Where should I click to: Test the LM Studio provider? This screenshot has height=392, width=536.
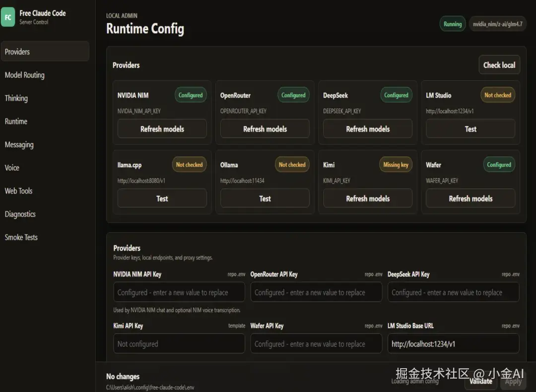point(470,129)
